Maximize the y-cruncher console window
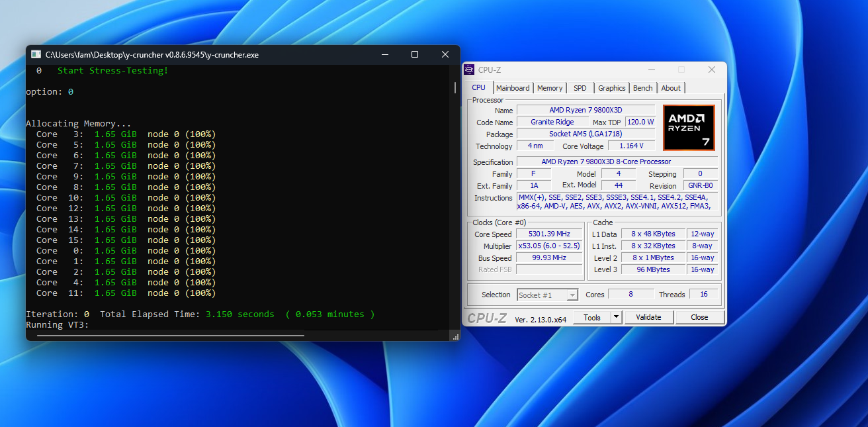The height and width of the screenshot is (427, 868). (415, 54)
